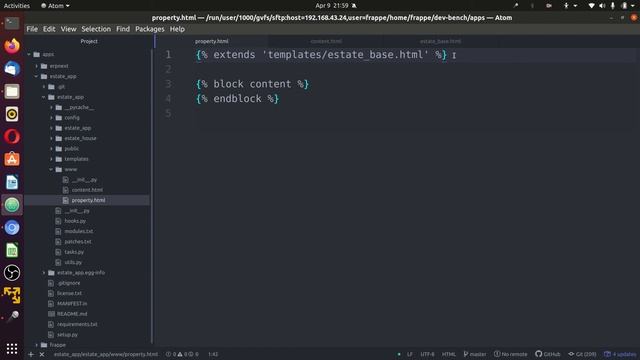
Task: Open the terminal icon in the dock
Action: [x=12, y=23]
